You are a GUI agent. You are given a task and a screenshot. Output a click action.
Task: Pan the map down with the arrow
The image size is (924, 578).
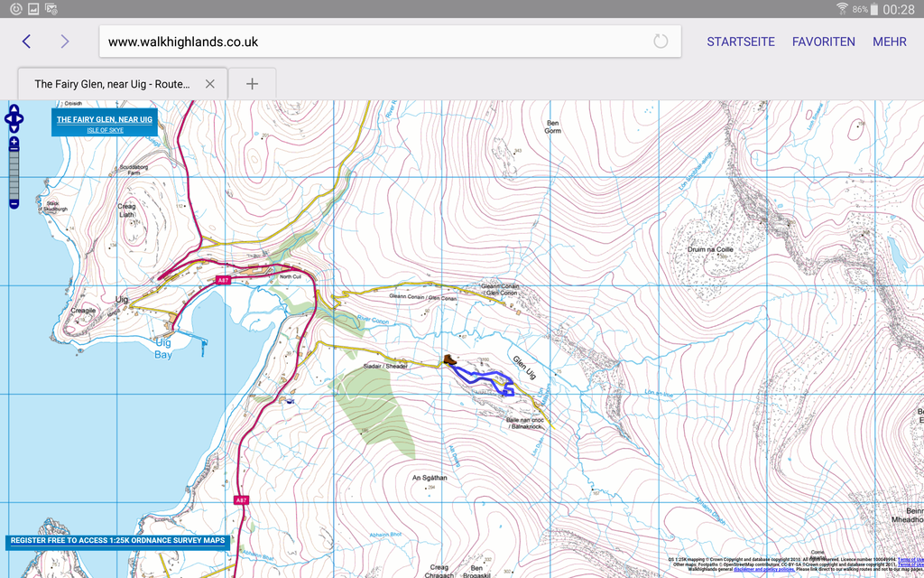pyautogui.click(x=14, y=128)
